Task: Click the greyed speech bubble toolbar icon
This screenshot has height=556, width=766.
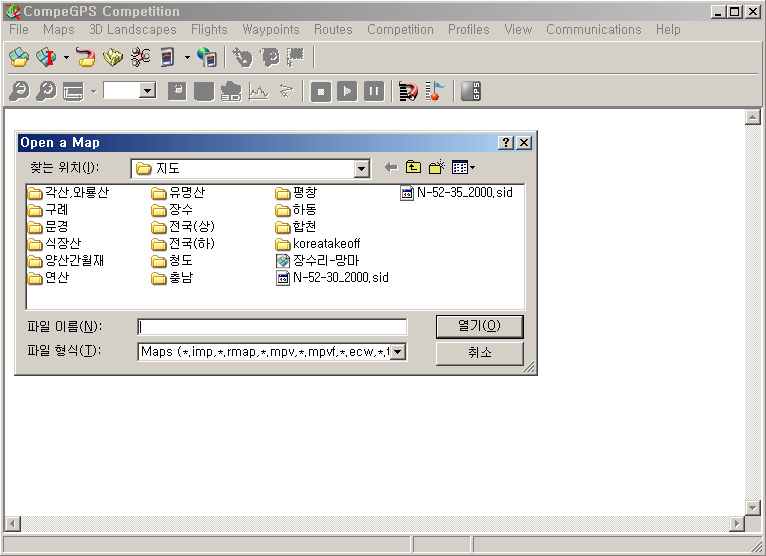Action: [270, 57]
